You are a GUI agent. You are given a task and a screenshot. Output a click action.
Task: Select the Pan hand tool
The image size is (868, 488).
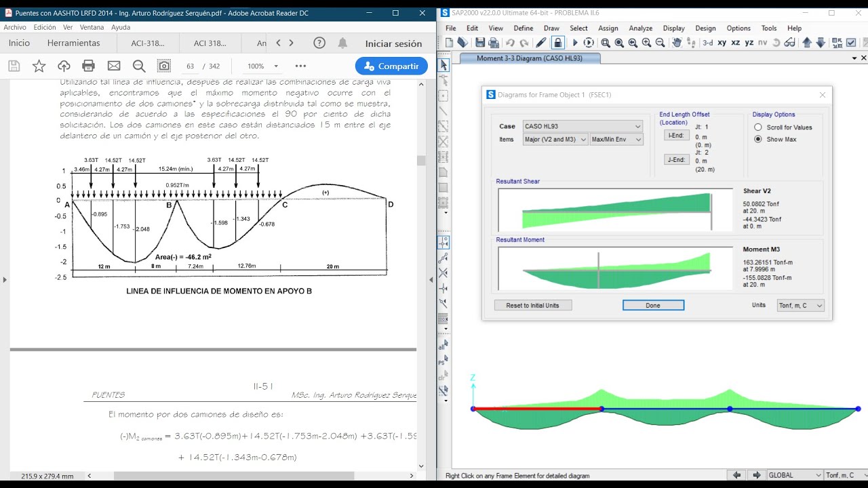(677, 43)
